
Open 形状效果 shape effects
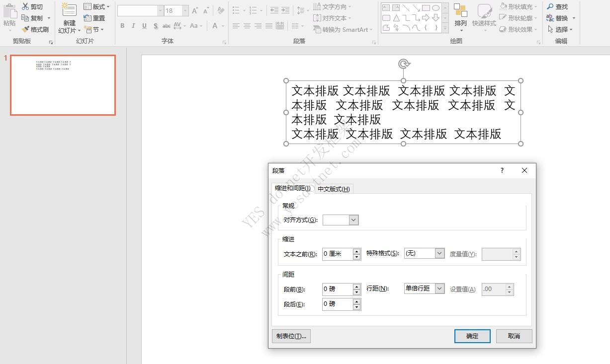pyautogui.click(x=518, y=29)
